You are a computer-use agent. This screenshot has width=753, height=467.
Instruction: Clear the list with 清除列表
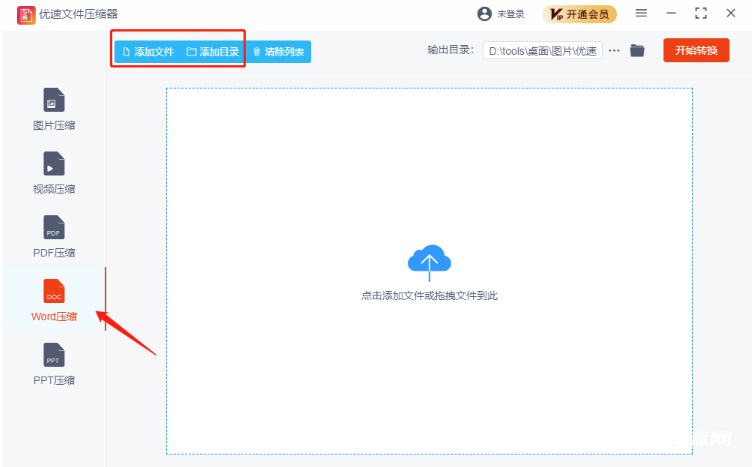[x=279, y=51]
